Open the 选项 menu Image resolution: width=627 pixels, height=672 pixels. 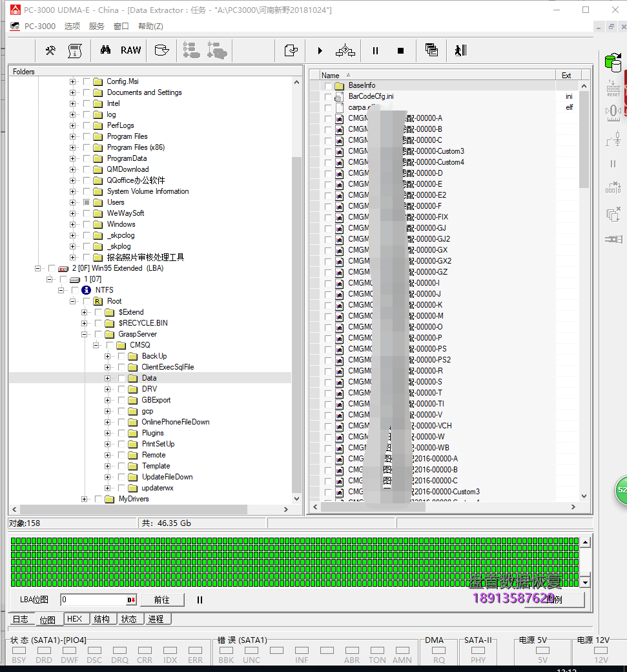click(x=72, y=26)
